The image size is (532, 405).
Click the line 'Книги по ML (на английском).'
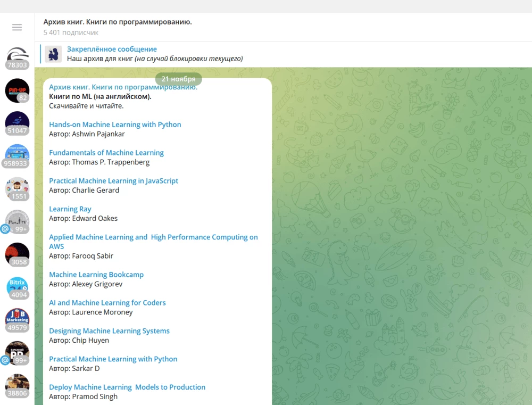[100, 97]
